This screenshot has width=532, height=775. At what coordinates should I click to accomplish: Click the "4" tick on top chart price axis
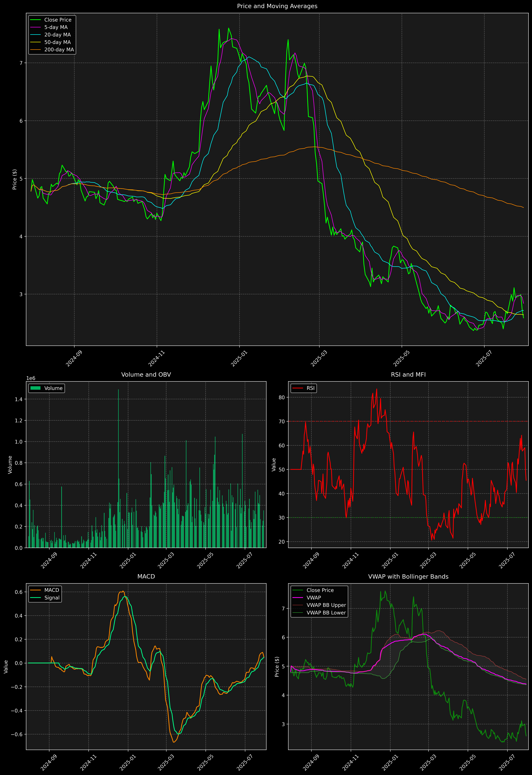tap(21, 236)
